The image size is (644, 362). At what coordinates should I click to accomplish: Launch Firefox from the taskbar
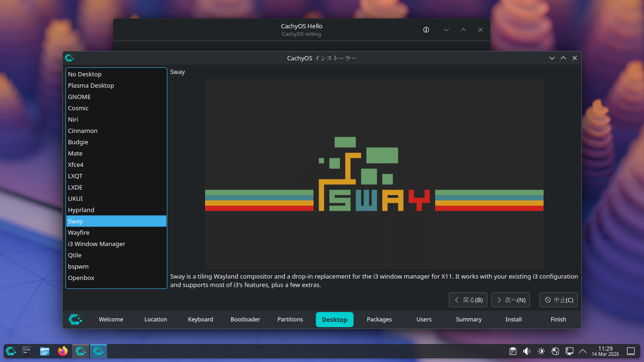point(63,351)
